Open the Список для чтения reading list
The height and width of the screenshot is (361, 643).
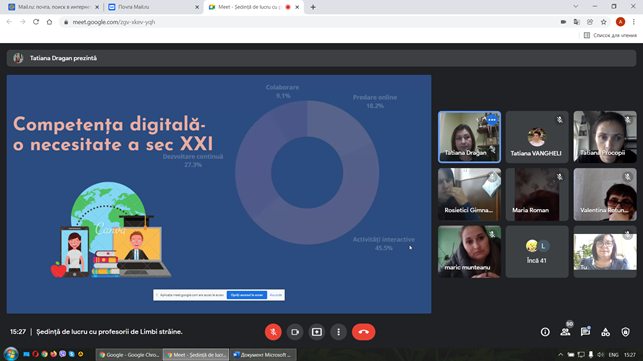pyautogui.click(x=610, y=35)
